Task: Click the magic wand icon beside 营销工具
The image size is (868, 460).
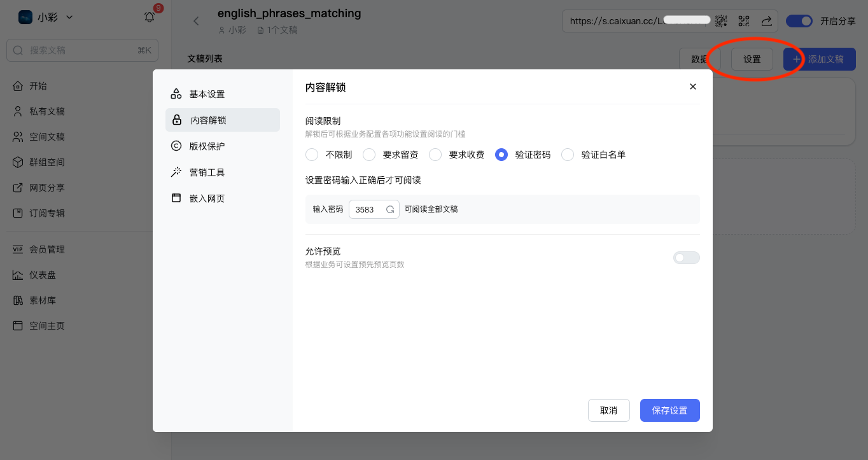Action: pos(176,172)
